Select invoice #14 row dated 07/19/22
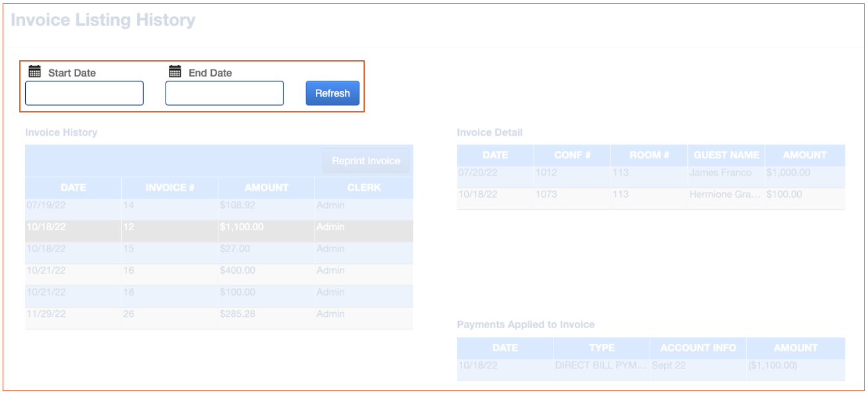Viewport: 868px width, 393px height. [218, 206]
